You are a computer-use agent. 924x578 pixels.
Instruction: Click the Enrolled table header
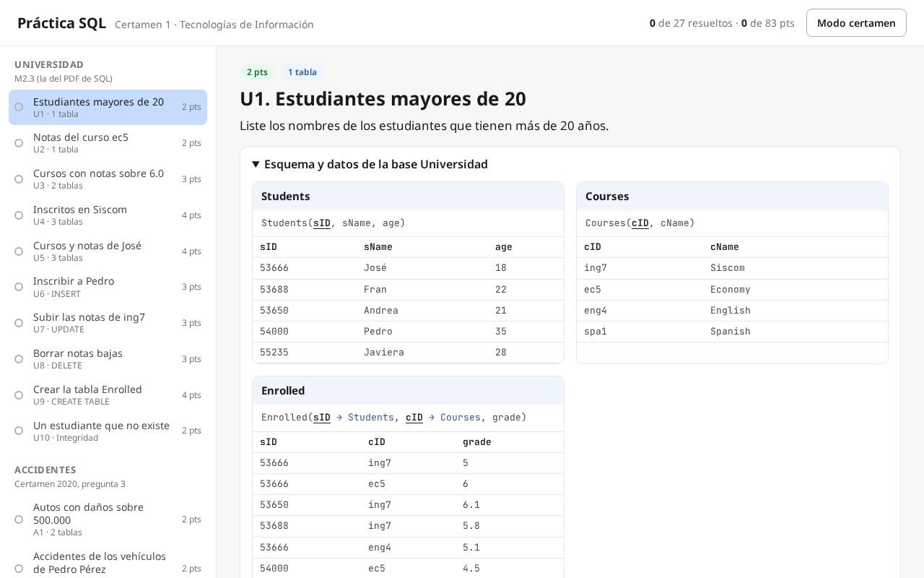[x=408, y=391]
